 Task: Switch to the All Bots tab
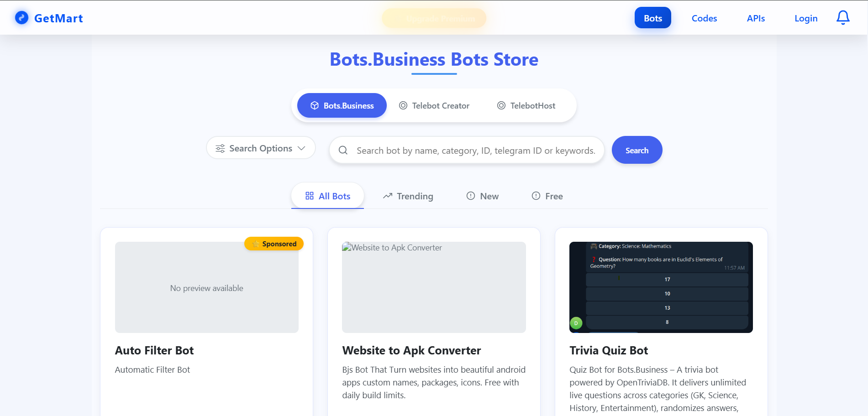click(x=327, y=196)
